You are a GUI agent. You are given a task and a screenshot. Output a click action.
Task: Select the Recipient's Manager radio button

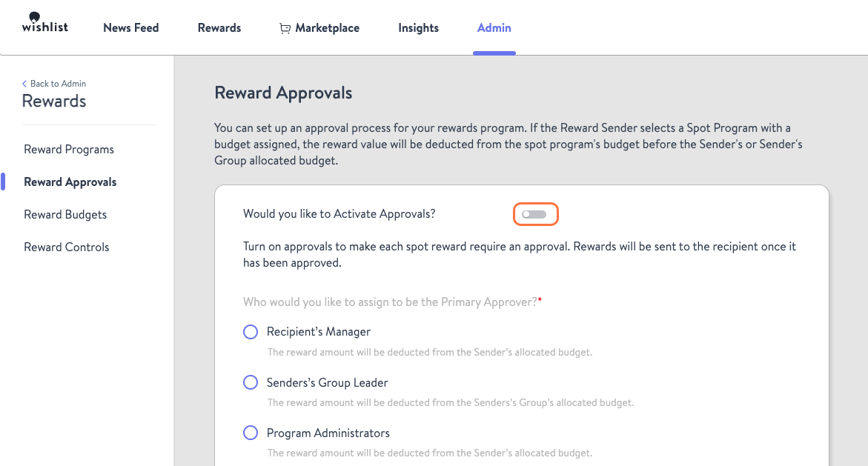tap(250, 331)
